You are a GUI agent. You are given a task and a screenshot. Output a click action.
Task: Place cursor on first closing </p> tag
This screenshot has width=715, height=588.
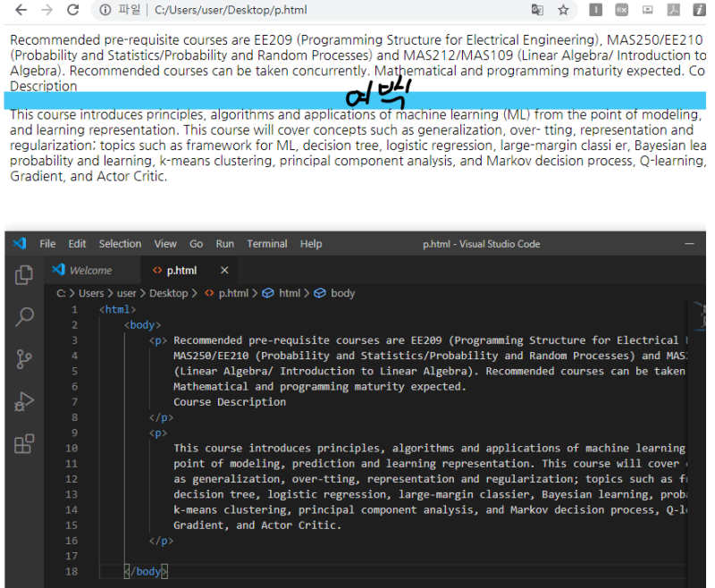click(162, 417)
